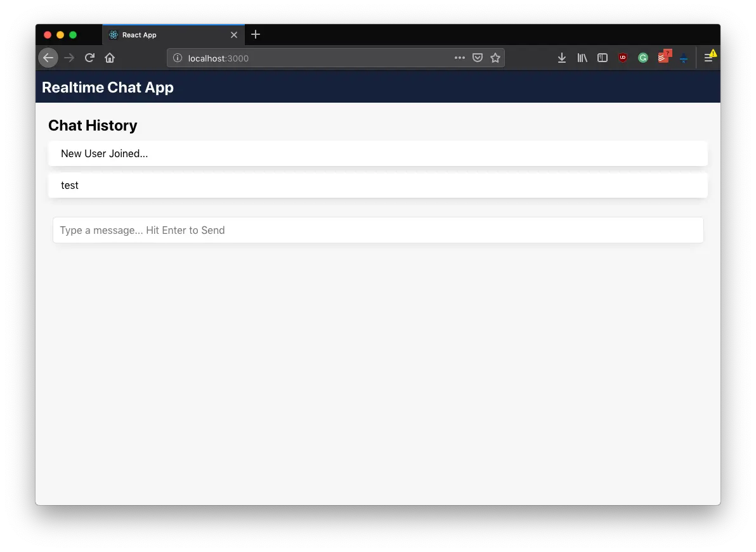
Task: Open the downloads panel
Action: point(562,58)
